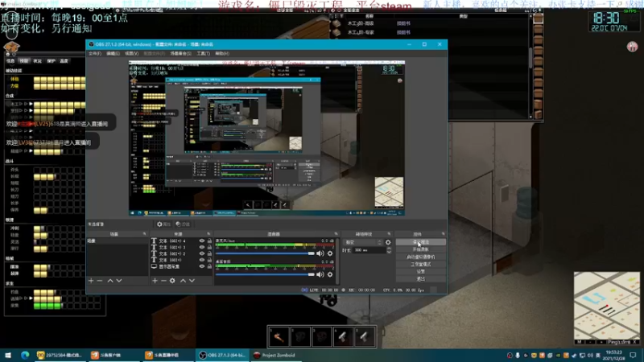Screen dimensions: 644x362
Task: Click the clock in the system tray
Action: [x=613, y=356]
